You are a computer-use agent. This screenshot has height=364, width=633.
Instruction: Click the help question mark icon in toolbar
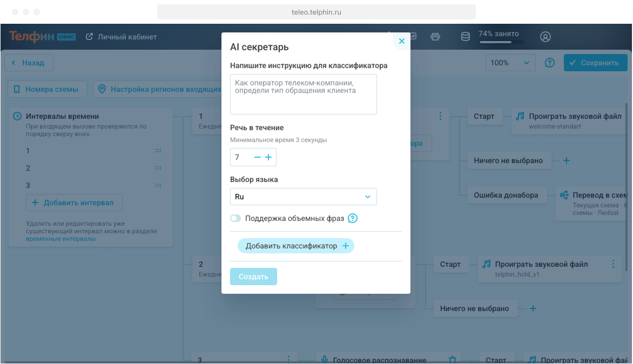click(x=549, y=63)
